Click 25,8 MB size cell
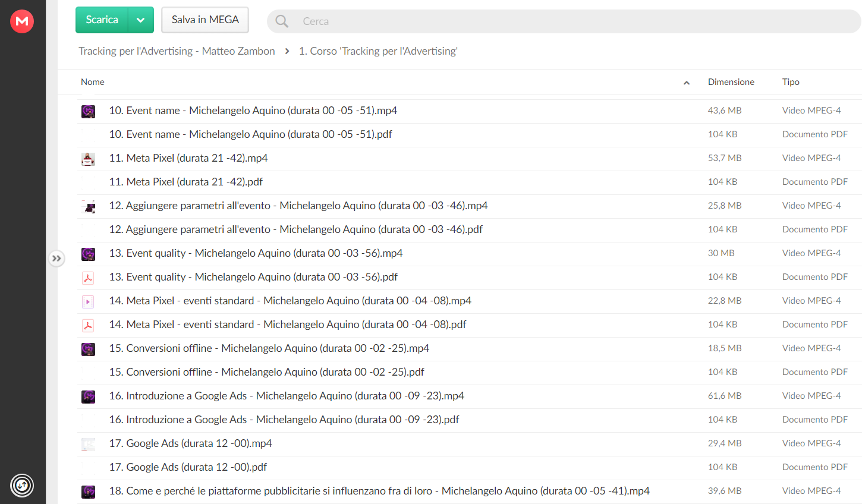Image resolution: width=862 pixels, height=504 pixels. coord(725,206)
